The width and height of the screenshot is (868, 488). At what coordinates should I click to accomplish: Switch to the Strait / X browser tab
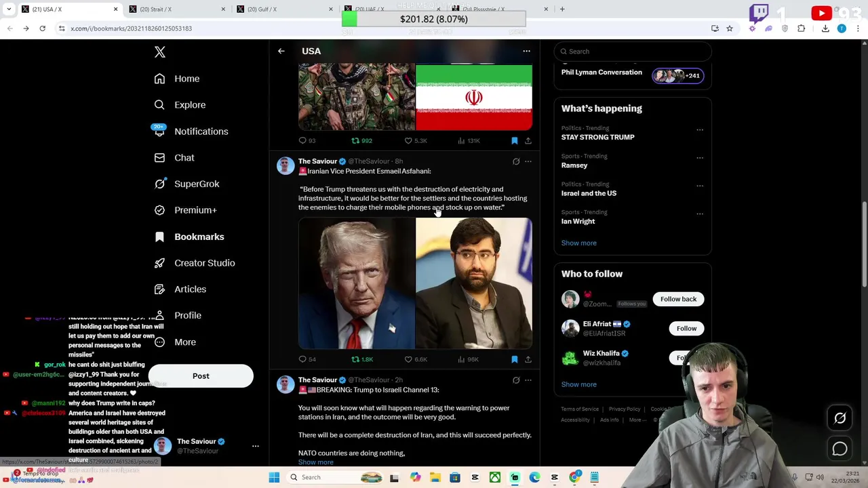tap(176, 9)
